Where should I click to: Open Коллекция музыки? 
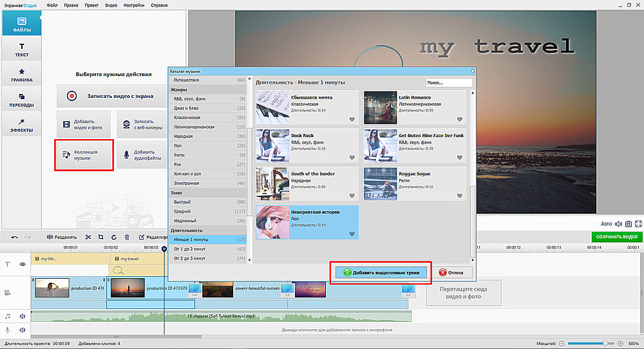[84, 155]
